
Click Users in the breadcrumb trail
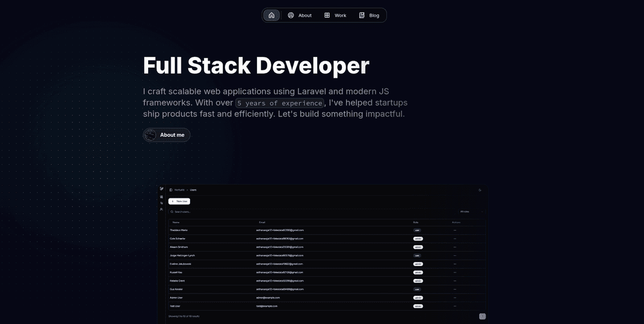coord(194,190)
